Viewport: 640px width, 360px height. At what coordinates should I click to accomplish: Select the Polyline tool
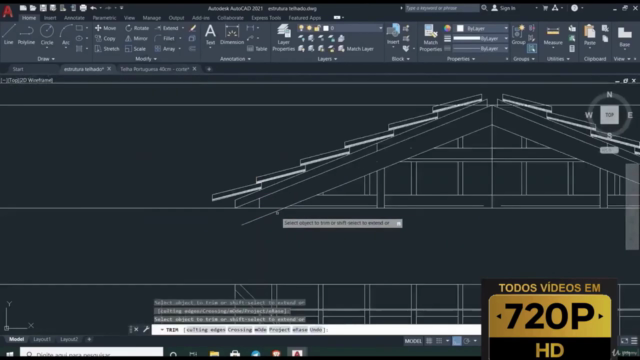pos(26,34)
